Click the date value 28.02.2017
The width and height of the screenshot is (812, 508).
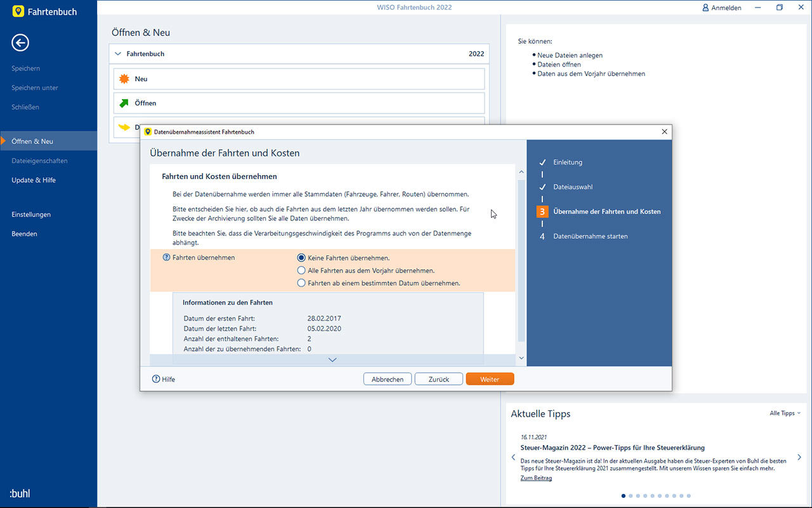tap(324, 318)
